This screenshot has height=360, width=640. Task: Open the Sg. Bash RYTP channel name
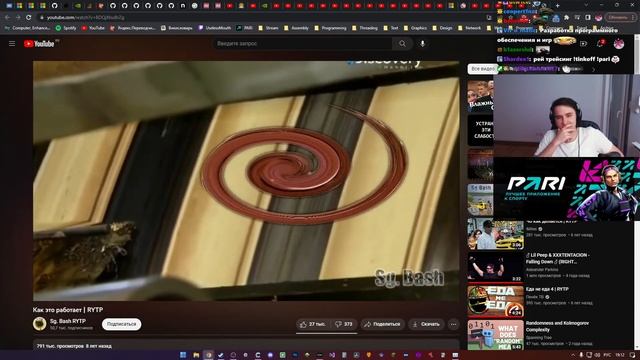coord(68,321)
